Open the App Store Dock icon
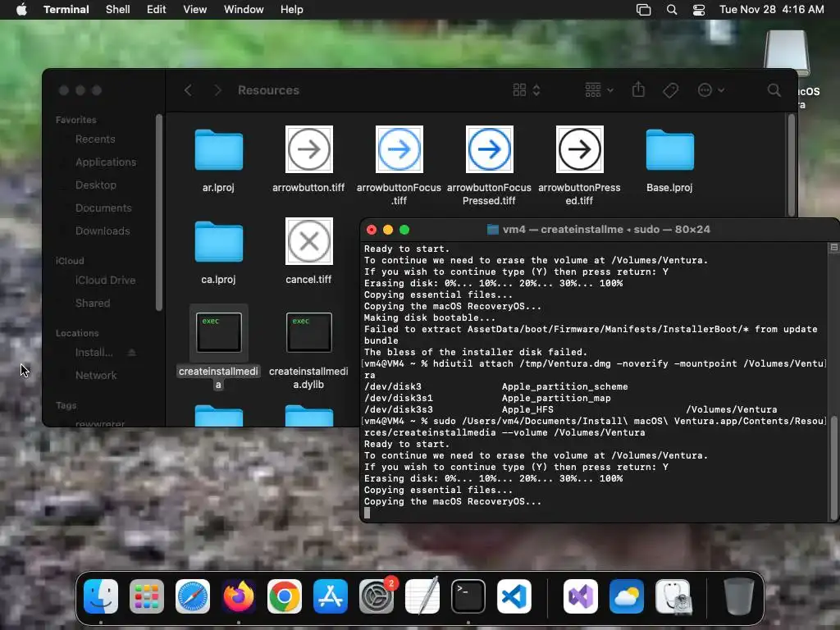Screen dimensions: 840x630 tap(331, 596)
